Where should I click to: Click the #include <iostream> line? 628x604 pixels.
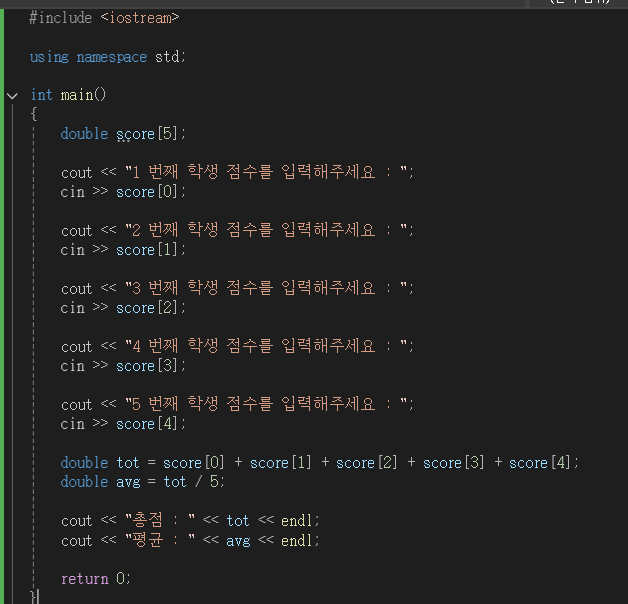click(104, 18)
